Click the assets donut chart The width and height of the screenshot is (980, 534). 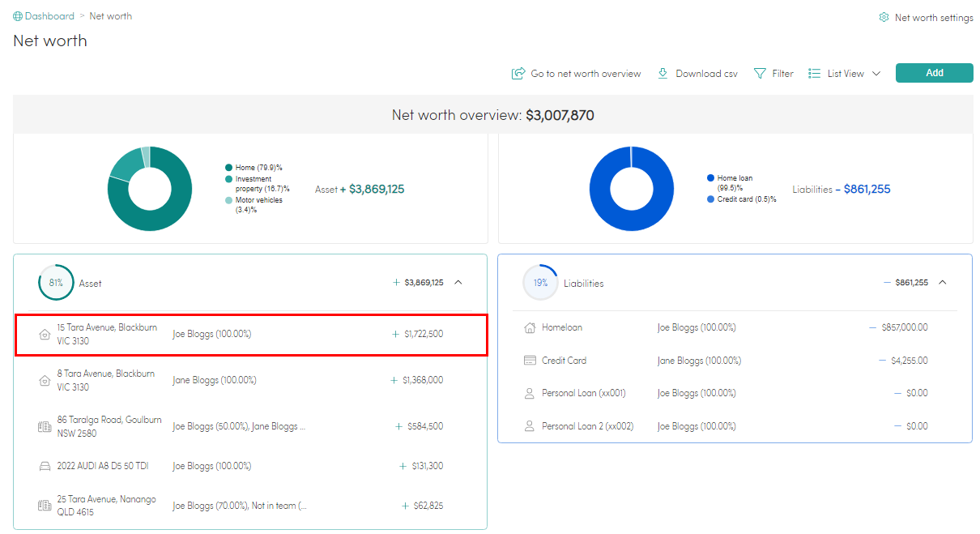pos(150,189)
